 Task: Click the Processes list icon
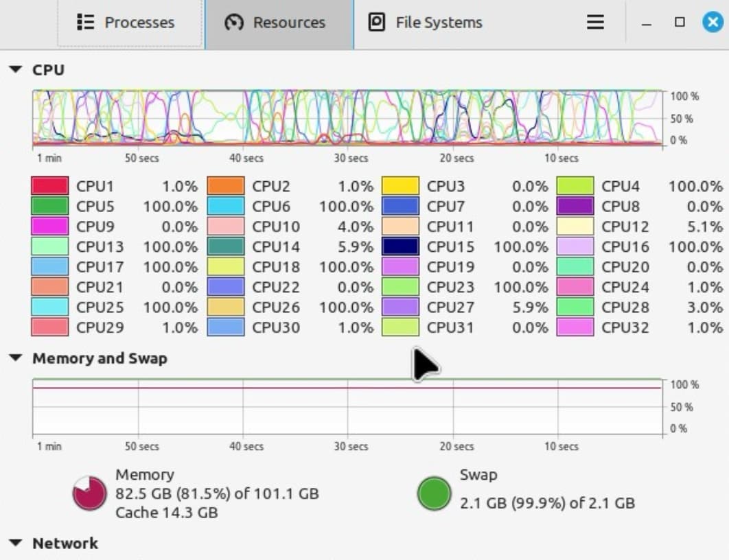click(x=86, y=23)
